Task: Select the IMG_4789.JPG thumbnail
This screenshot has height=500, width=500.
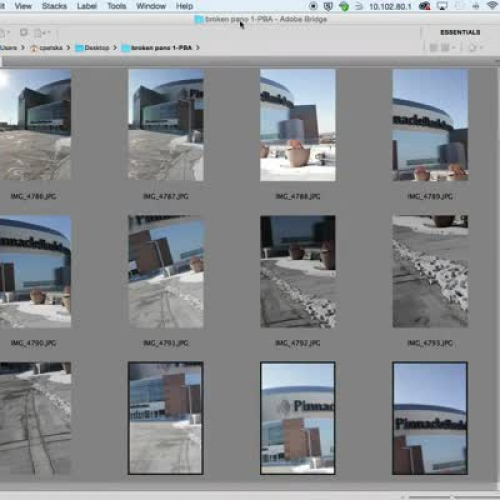Action: (430, 125)
